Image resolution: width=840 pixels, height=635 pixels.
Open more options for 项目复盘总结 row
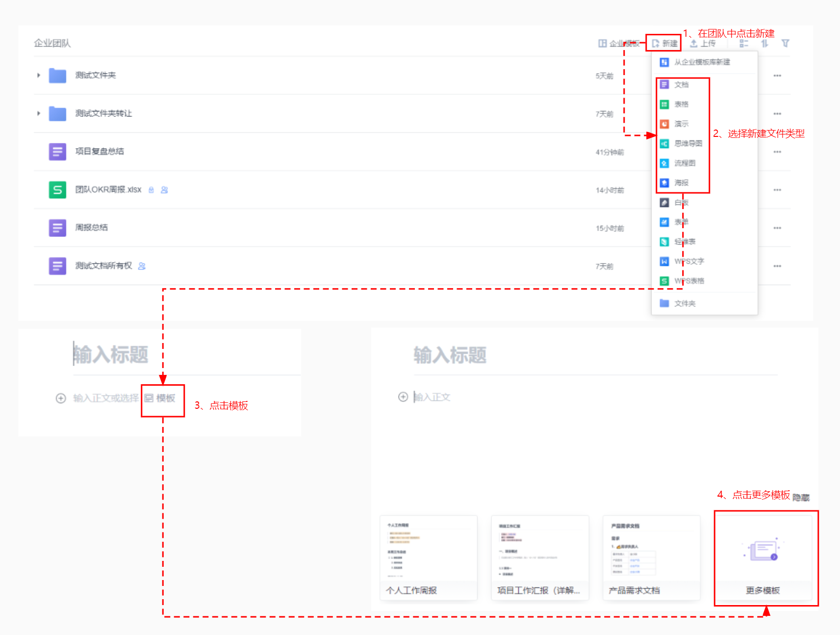(x=777, y=152)
